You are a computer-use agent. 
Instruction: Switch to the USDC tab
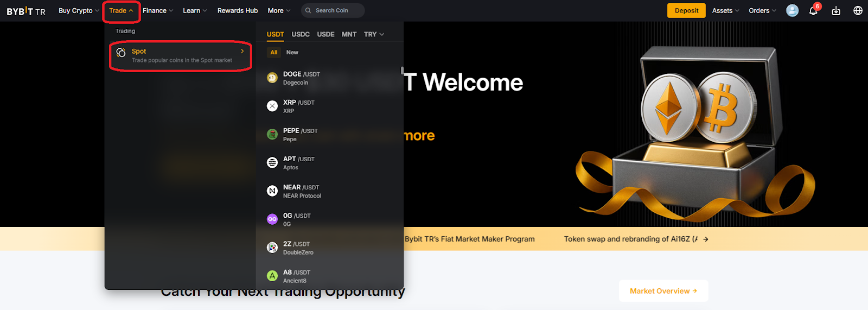tap(301, 34)
